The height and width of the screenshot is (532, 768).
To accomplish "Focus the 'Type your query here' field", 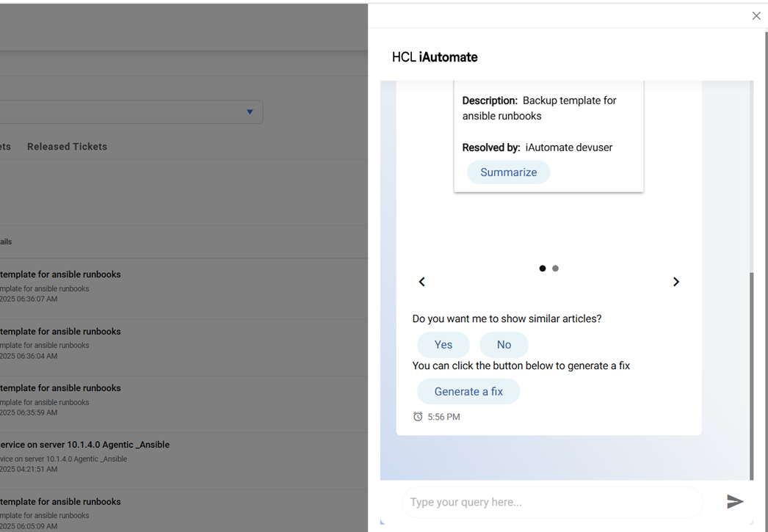I will [x=551, y=502].
